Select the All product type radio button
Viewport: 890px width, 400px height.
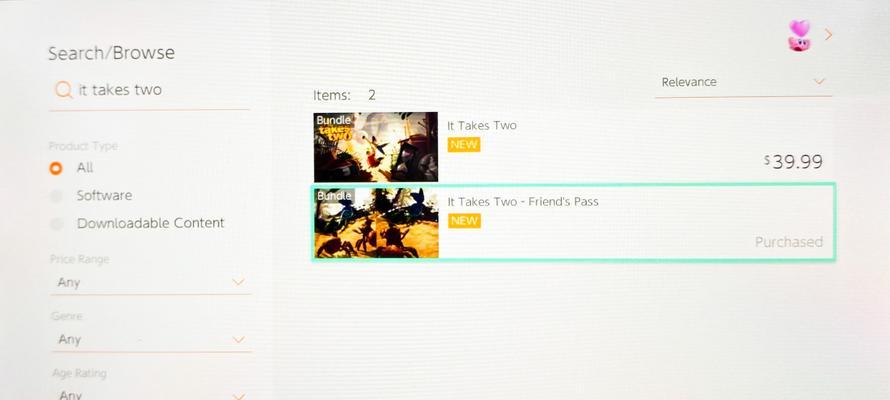56,169
